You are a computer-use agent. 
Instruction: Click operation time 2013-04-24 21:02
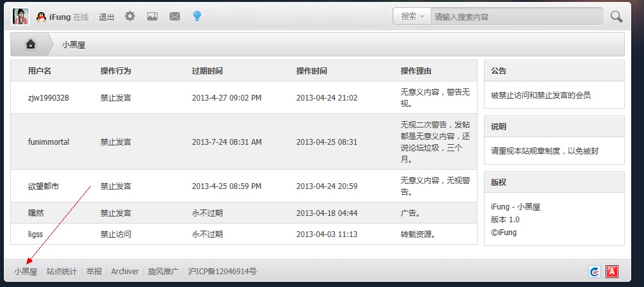(x=327, y=98)
